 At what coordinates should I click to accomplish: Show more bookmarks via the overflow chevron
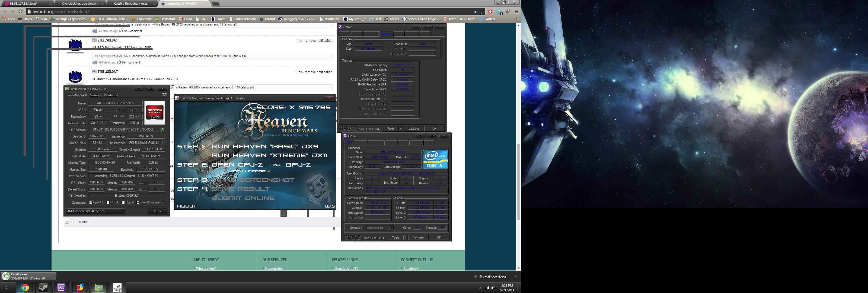point(516,19)
